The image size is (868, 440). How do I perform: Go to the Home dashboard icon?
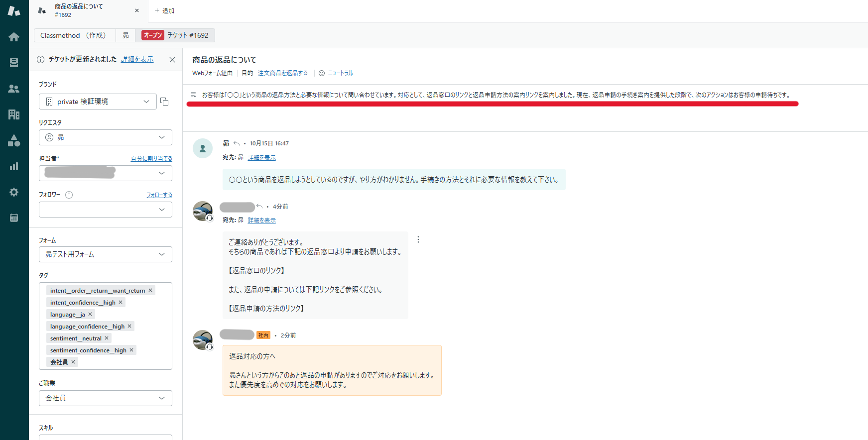(x=14, y=37)
